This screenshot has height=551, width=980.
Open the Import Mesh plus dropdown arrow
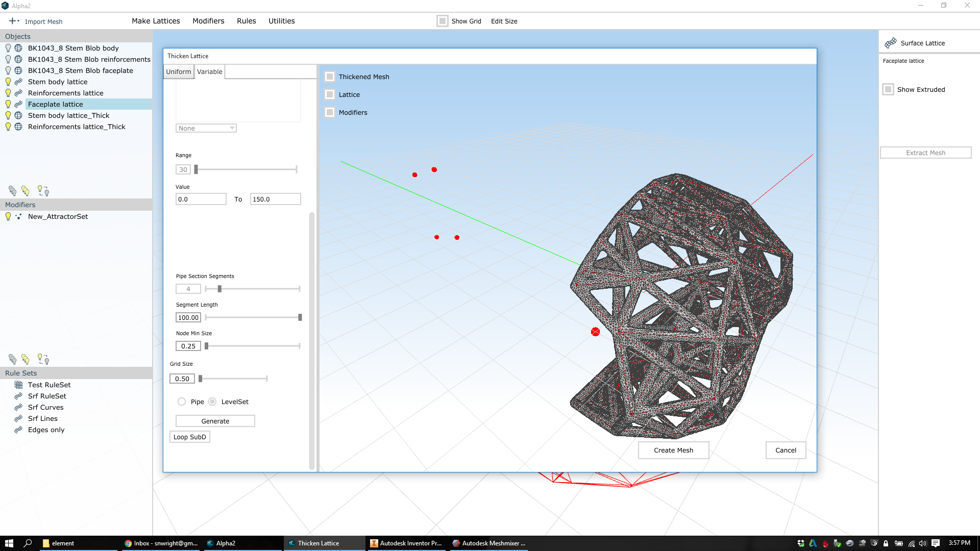click(18, 21)
